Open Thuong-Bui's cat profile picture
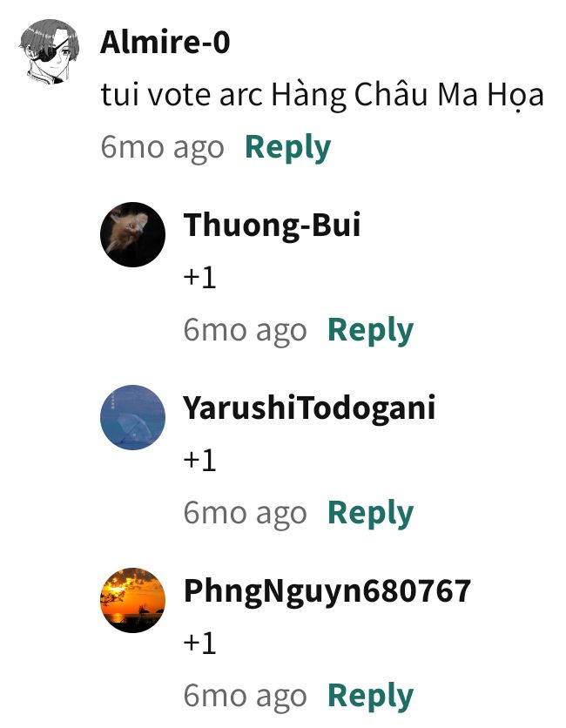This screenshot has height=728, width=566. pyautogui.click(x=133, y=234)
